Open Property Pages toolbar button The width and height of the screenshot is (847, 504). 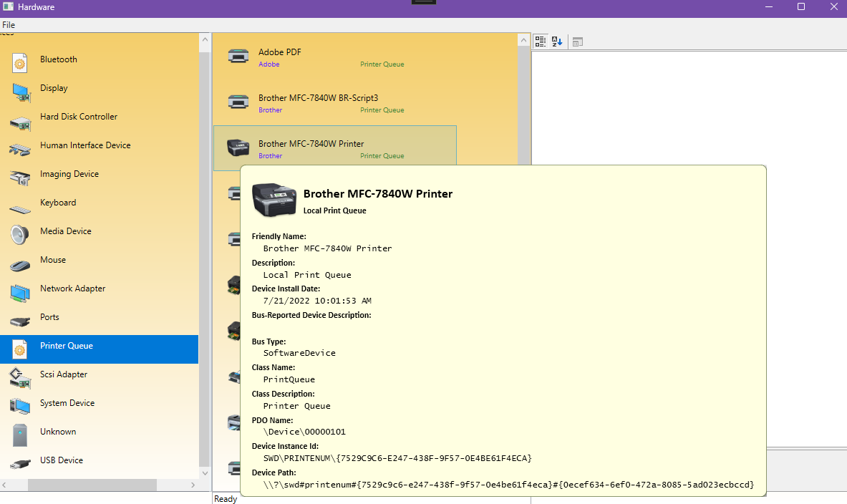tap(578, 42)
